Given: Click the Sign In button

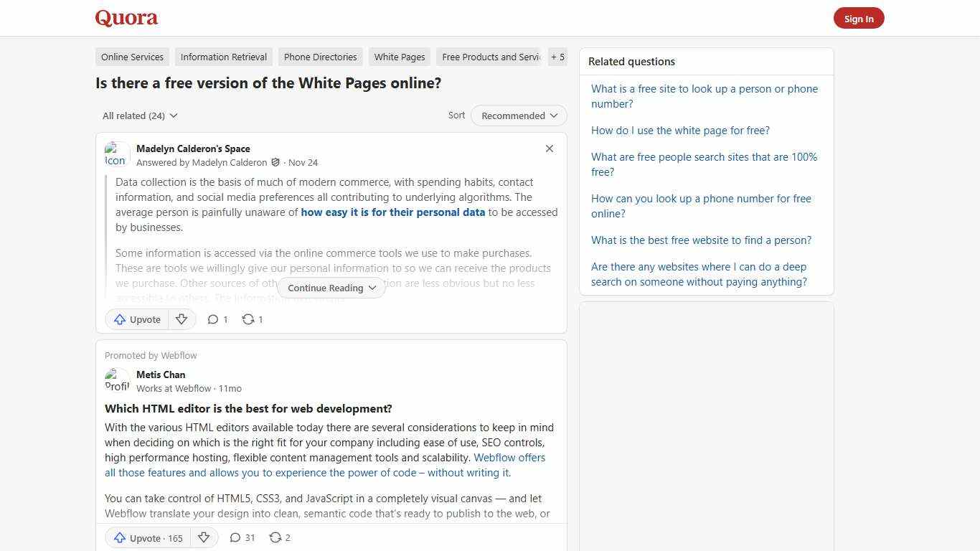Looking at the screenshot, I should click(x=859, y=18).
